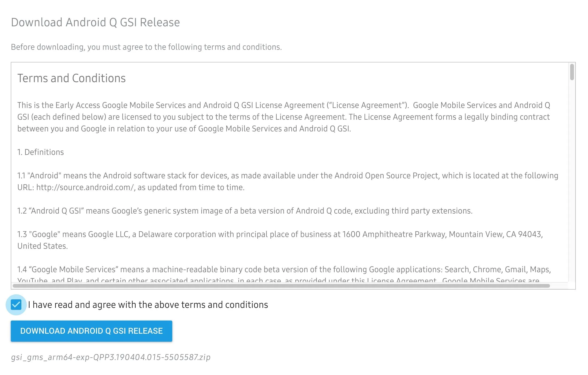Screen dimensions: 588x375
Task: Click the http://source.android.com/ URL text
Action: 85,187
